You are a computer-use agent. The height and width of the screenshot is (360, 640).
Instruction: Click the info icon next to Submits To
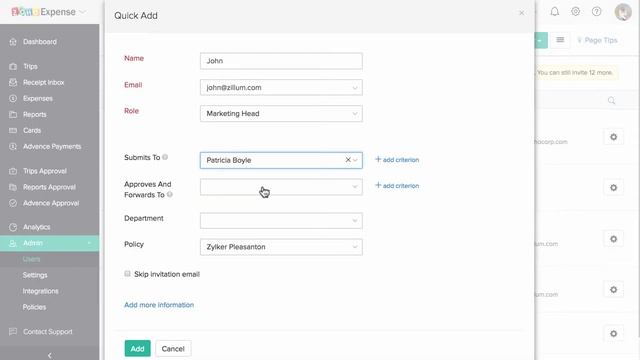pyautogui.click(x=165, y=157)
